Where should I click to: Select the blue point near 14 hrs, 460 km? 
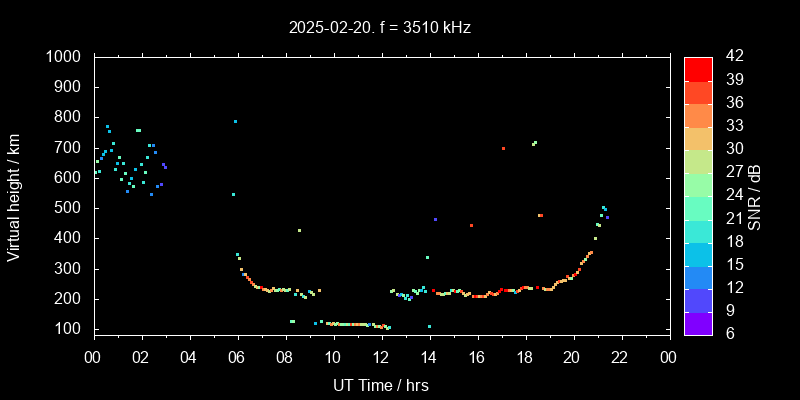(435, 219)
